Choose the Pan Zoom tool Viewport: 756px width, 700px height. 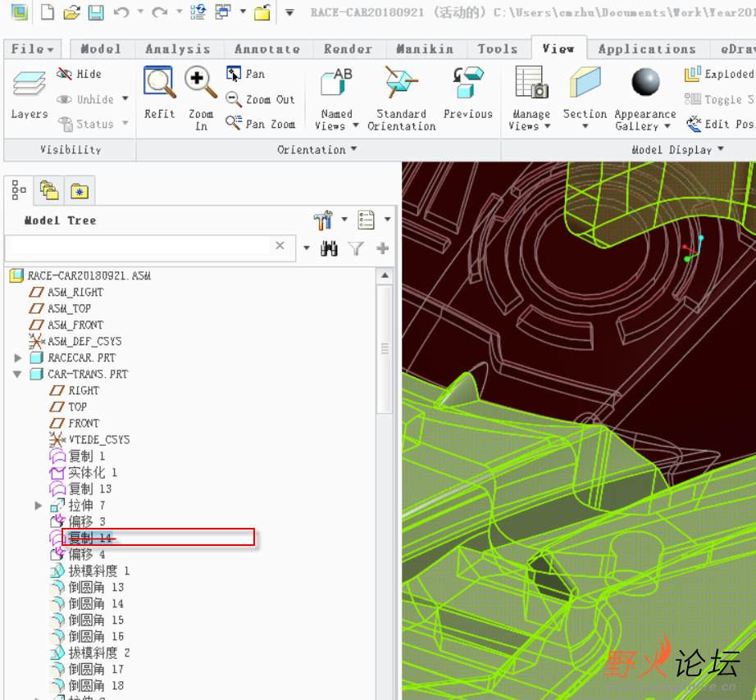(261, 124)
